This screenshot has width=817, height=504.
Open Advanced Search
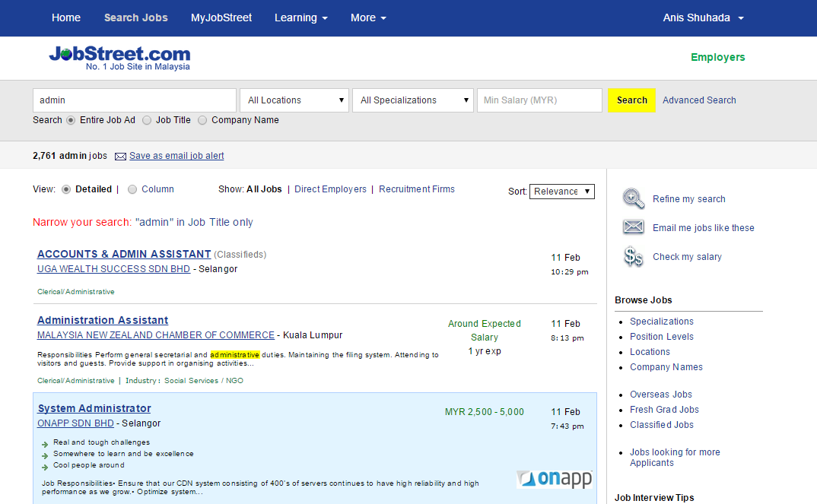[698, 100]
